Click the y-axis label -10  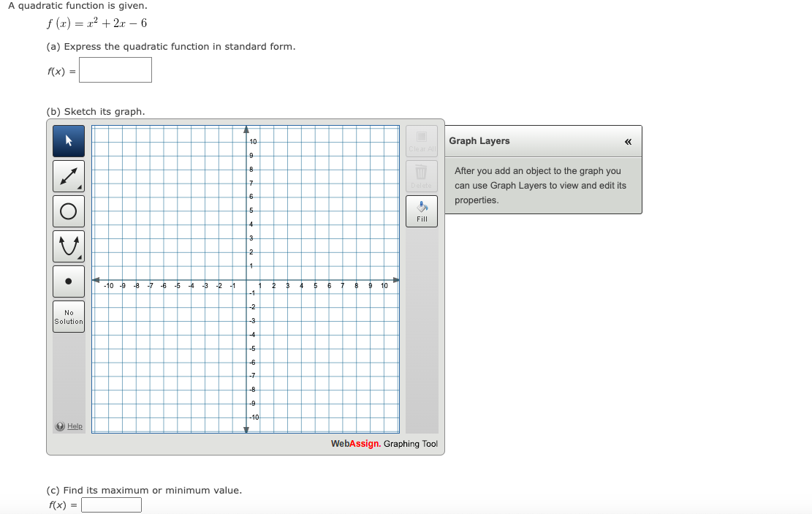click(x=254, y=417)
